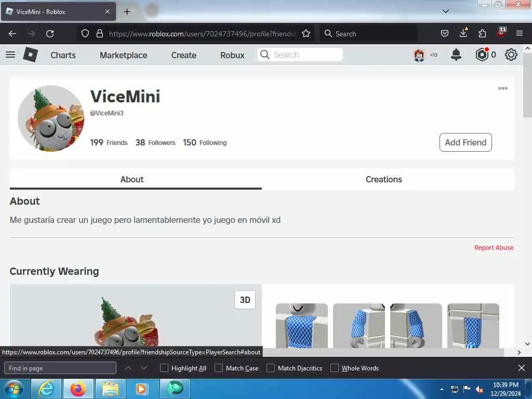Switch to the Creations tab
Screen dimensions: 532x399
(x=384, y=179)
